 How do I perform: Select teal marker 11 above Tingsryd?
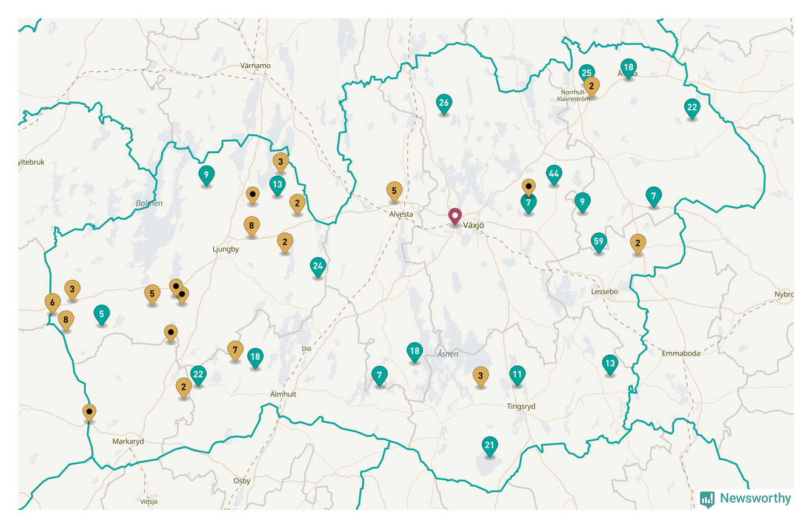tap(517, 374)
